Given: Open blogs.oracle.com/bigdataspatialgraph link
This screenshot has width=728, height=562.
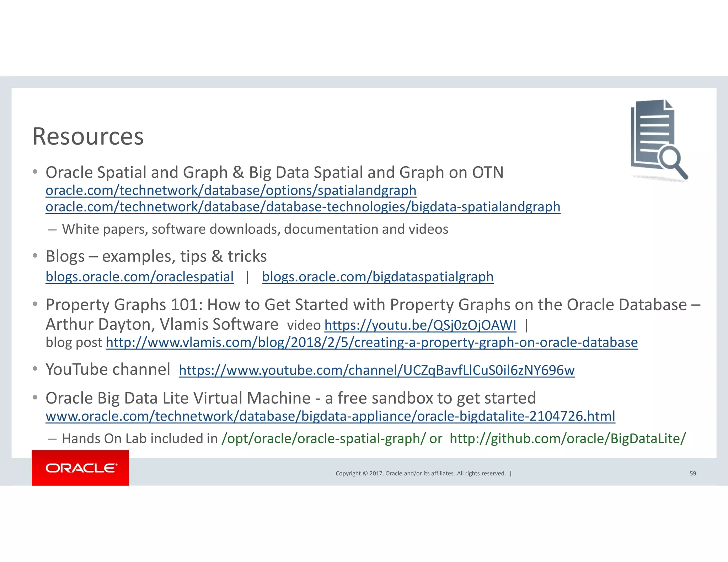Looking at the screenshot, I should [378, 277].
